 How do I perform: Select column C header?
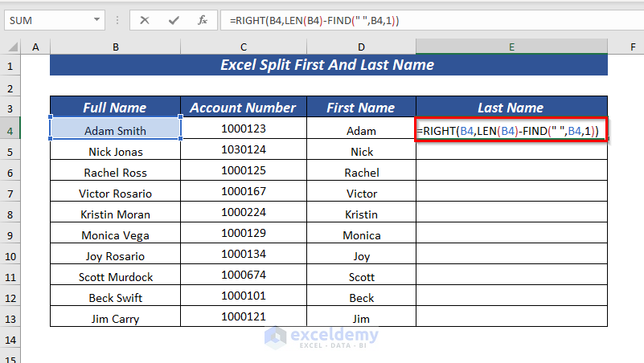click(x=242, y=48)
